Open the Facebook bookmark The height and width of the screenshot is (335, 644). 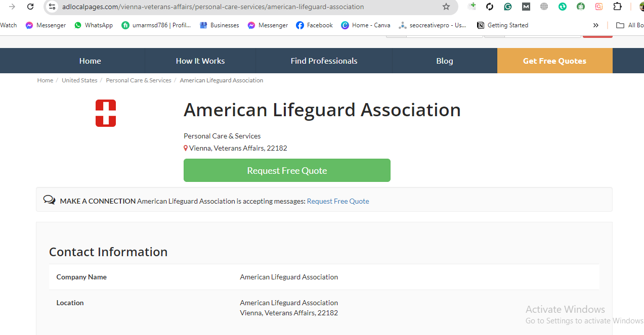click(x=314, y=25)
